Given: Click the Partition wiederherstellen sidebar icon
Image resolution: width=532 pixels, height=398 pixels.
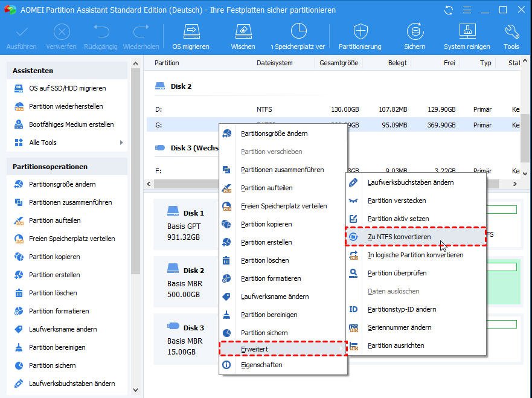Looking at the screenshot, I should pyautogui.click(x=19, y=106).
